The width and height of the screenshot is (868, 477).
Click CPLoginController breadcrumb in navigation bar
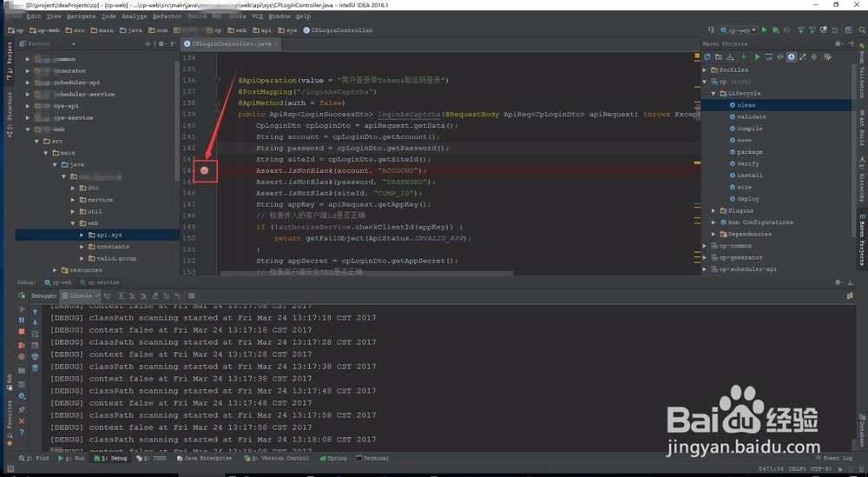click(338, 30)
